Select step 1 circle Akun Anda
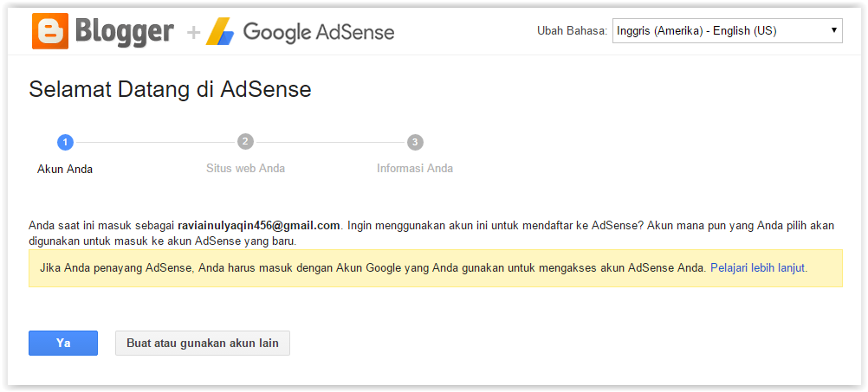Image resolution: width=868 pixels, height=392 pixels. pyautogui.click(x=65, y=142)
